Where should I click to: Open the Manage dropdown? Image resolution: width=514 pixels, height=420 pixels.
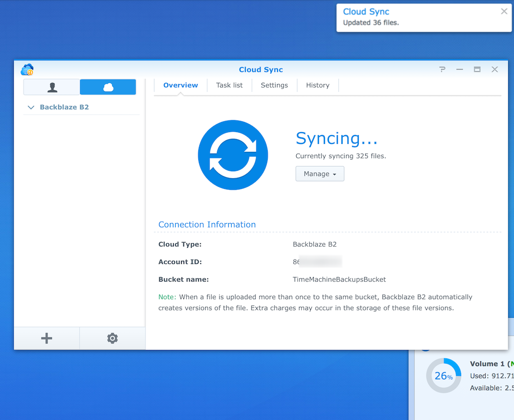(x=320, y=173)
